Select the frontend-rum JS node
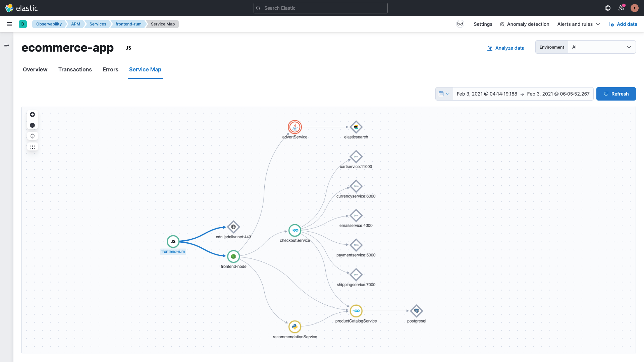The height and width of the screenshot is (362, 644). (x=173, y=241)
